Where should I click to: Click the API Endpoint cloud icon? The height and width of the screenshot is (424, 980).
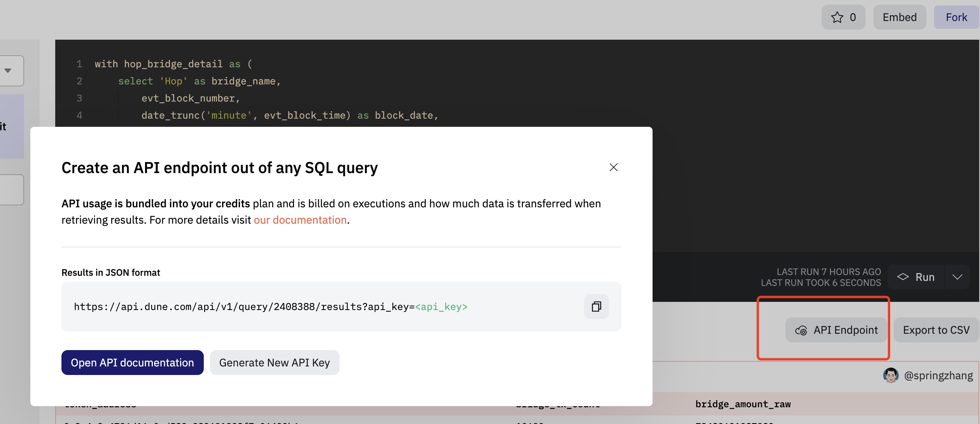pyautogui.click(x=801, y=331)
